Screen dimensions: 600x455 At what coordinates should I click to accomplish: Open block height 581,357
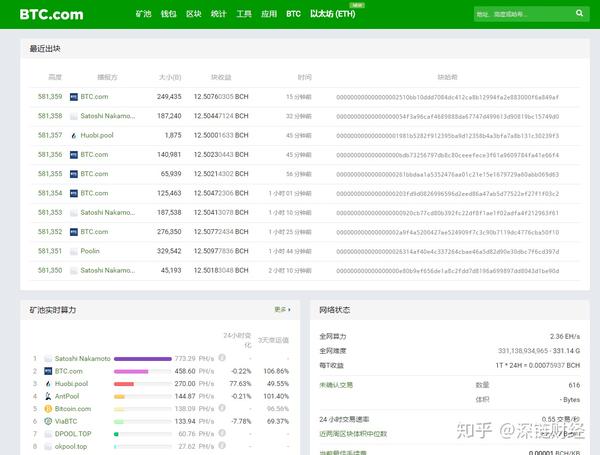[x=50, y=135]
